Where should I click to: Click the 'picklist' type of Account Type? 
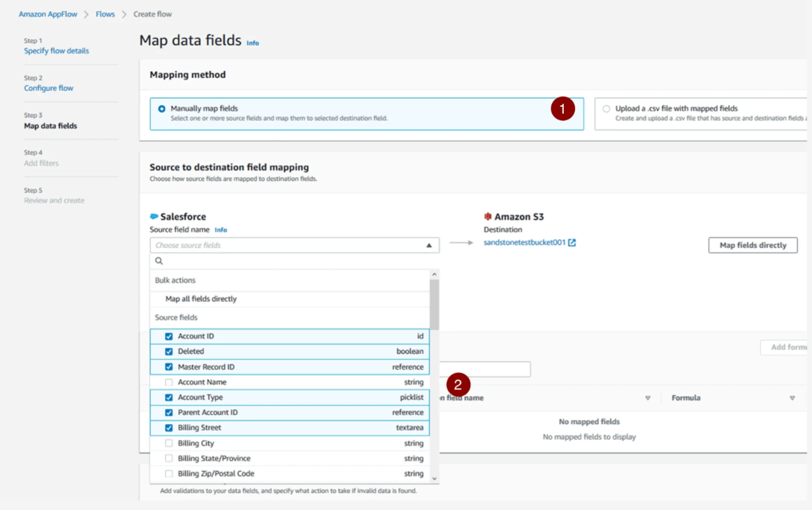pyautogui.click(x=411, y=397)
